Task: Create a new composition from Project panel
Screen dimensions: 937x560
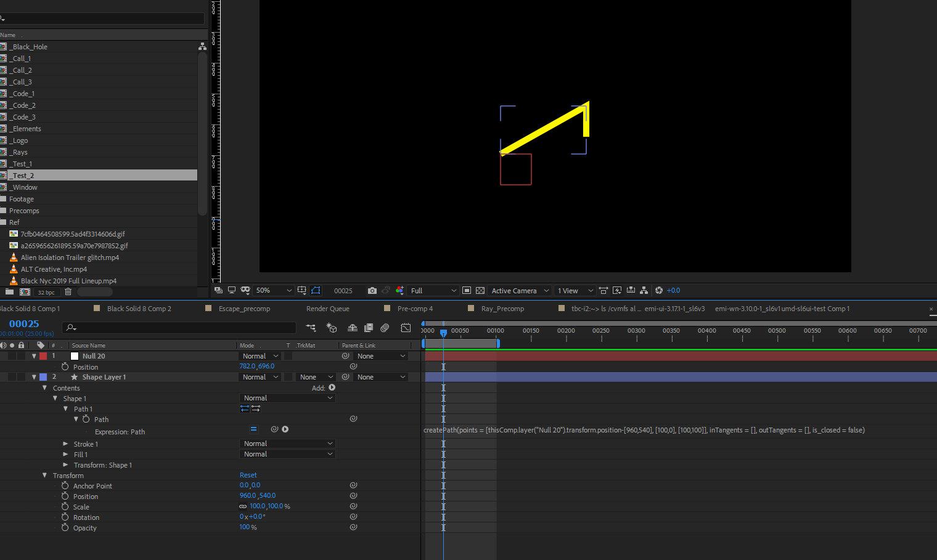Action: pos(25,292)
